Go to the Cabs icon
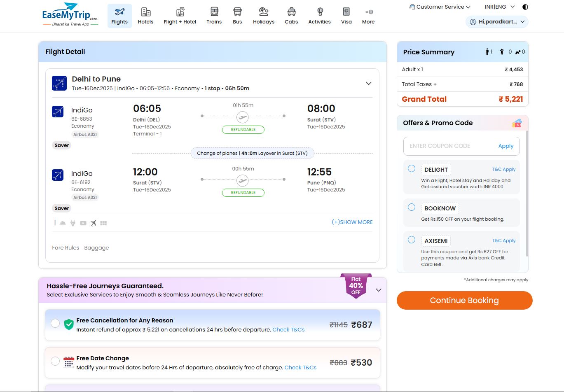Image resolution: width=564 pixels, height=392 pixels. click(291, 12)
